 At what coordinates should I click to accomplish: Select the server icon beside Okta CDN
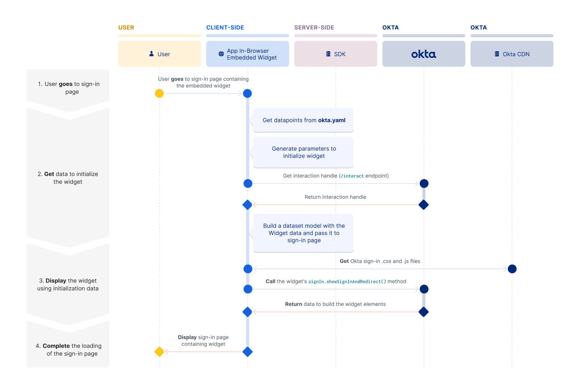click(x=497, y=54)
